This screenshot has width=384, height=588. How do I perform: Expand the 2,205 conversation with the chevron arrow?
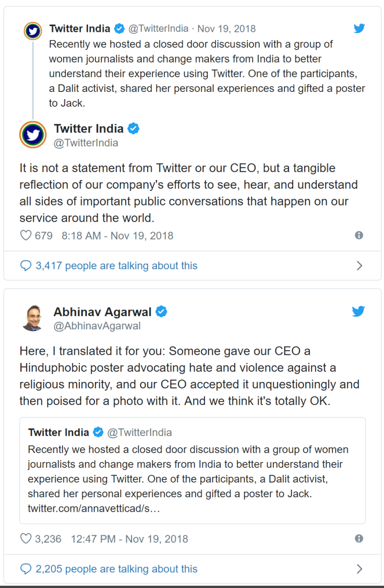coord(359,569)
